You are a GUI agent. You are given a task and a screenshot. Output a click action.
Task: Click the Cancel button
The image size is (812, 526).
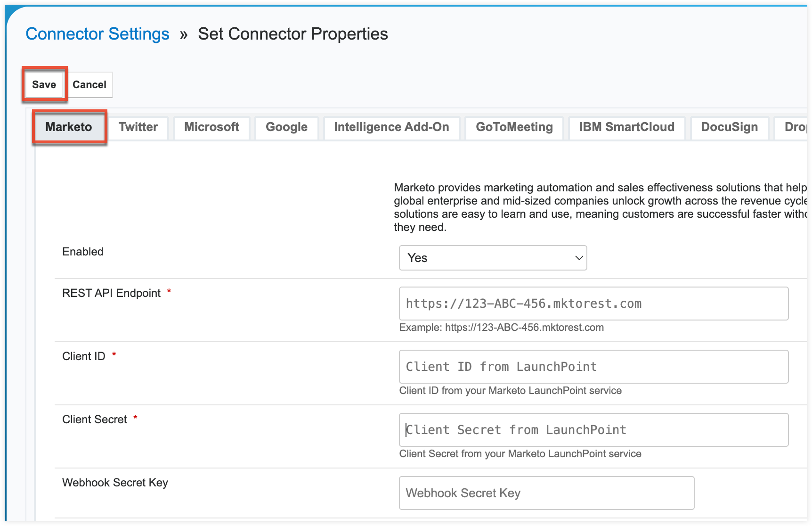pyautogui.click(x=89, y=84)
